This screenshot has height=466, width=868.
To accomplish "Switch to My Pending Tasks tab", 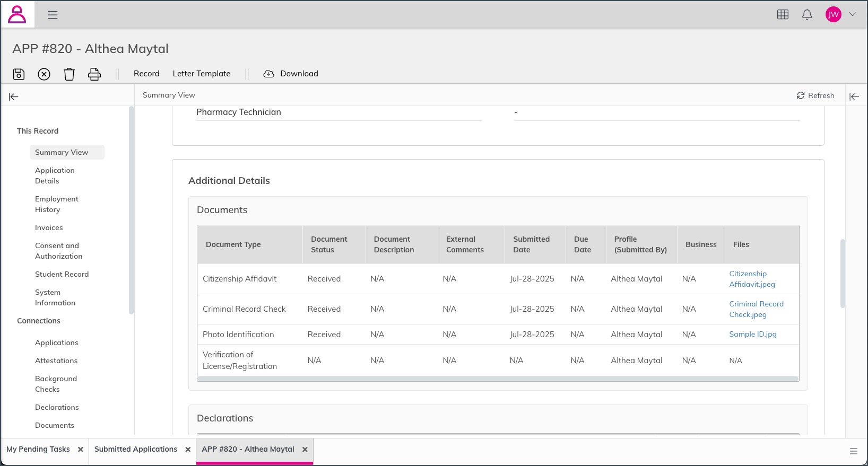I will [x=38, y=449].
